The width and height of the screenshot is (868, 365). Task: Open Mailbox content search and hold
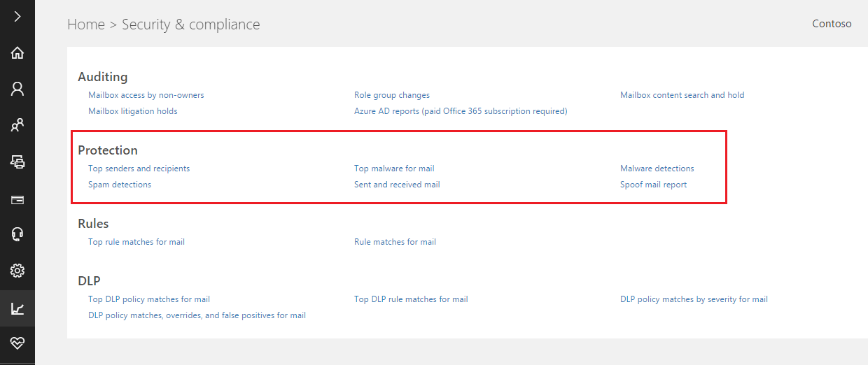click(682, 95)
